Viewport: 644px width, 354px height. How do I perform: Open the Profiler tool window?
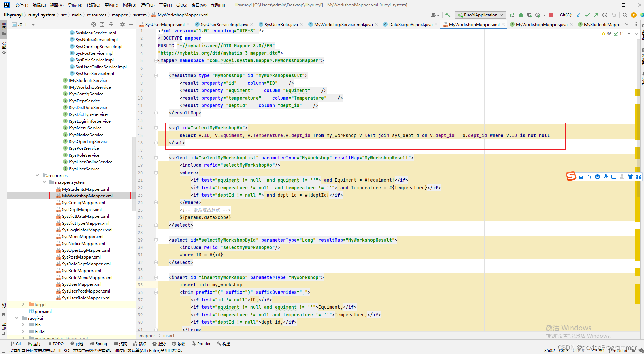tap(201, 343)
